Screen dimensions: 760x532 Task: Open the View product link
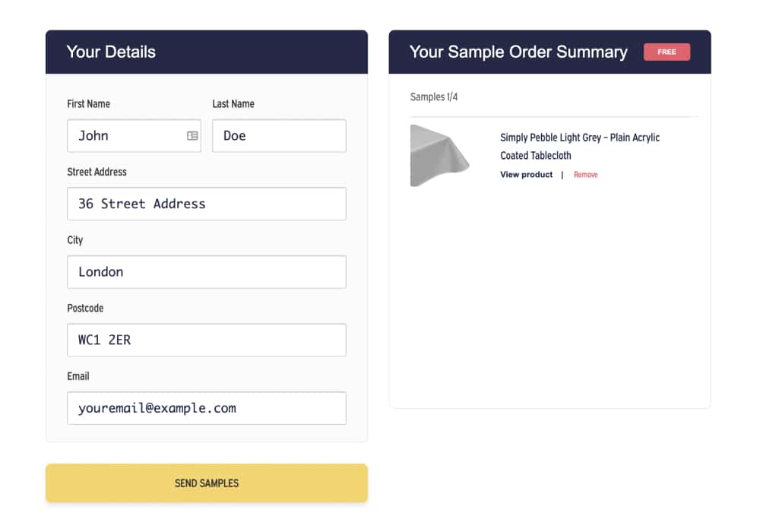click(x=527, y=175)
